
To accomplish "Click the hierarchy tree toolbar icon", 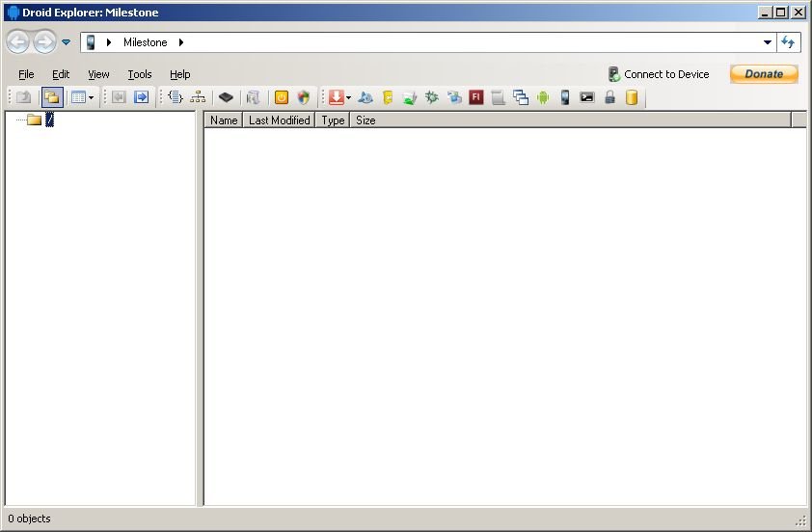I will point(198,97).
